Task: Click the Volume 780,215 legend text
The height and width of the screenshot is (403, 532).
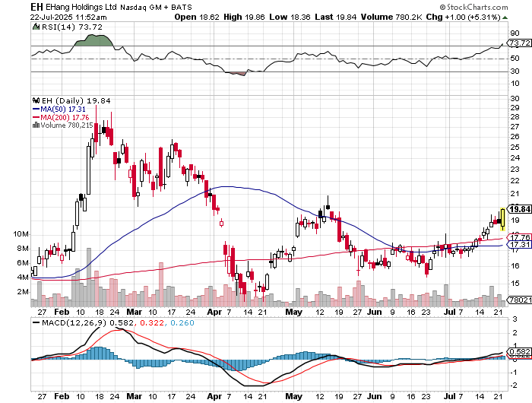Action: [67, 125]
